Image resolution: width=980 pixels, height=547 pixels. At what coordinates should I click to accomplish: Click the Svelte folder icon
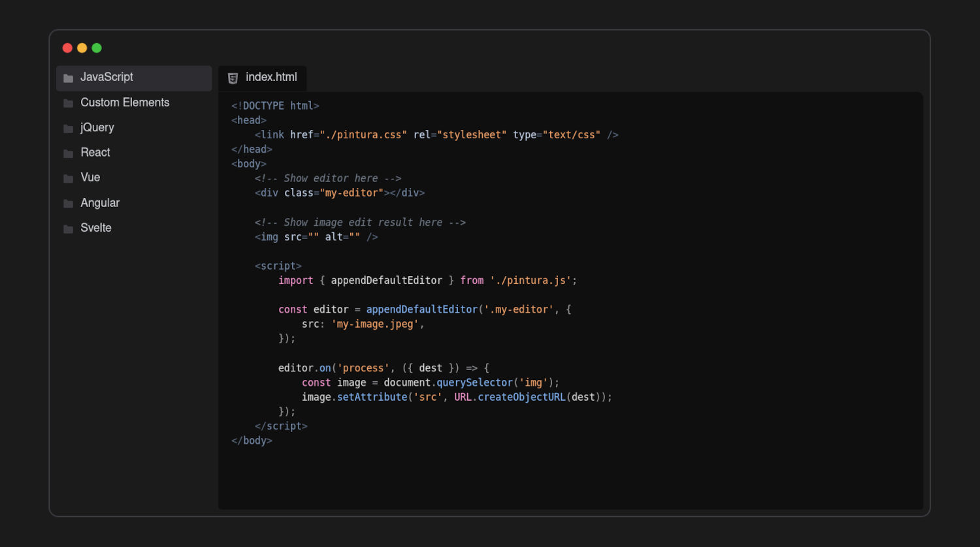click(68, 228)
